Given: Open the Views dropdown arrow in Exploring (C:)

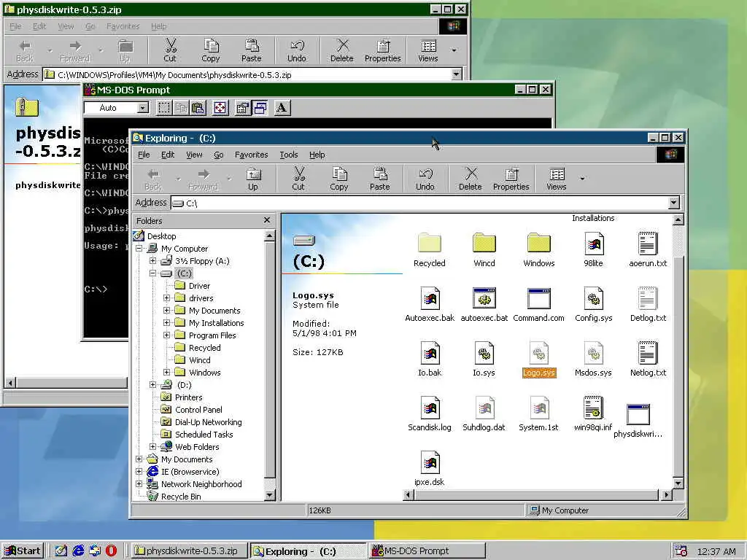Looking at the screenshot, I should [582, 179].
